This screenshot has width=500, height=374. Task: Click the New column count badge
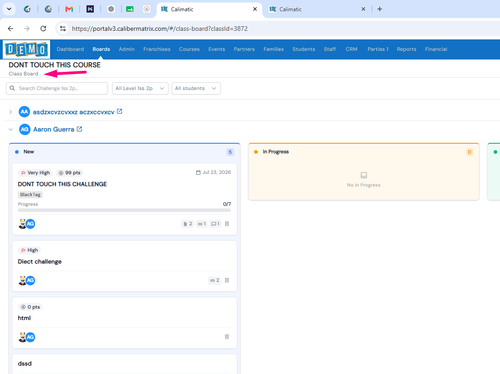pyautogui.click(x=230, y=152)
